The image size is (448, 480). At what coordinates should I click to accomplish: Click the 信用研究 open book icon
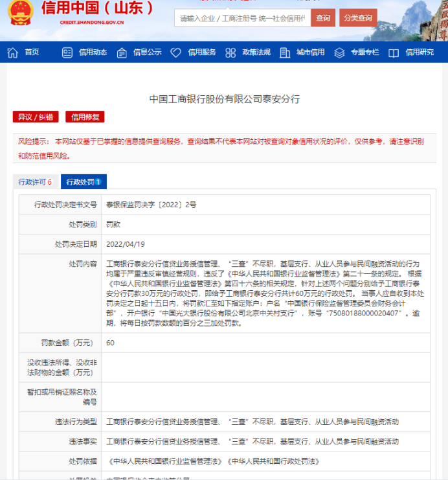(x=394, y=53)
